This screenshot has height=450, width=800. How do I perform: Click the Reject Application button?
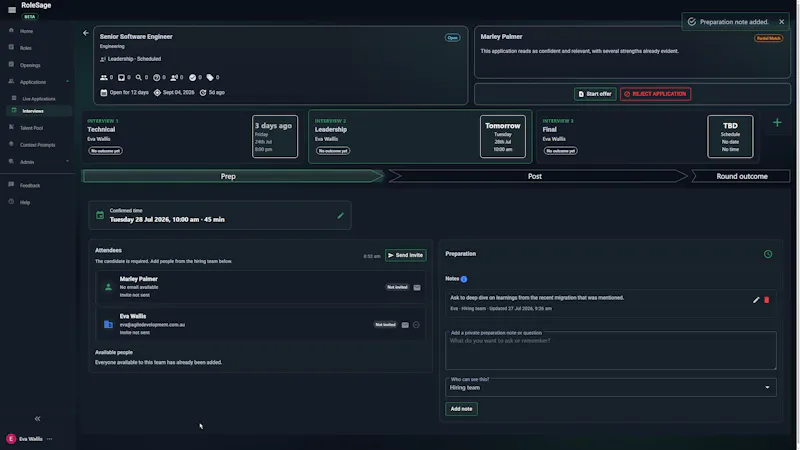pos(655,94)
